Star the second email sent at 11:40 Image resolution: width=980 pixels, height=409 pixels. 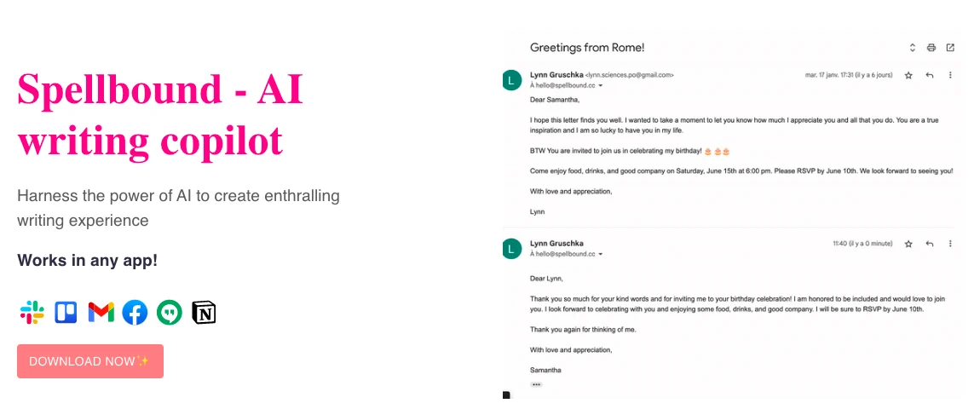pos(908,244)
